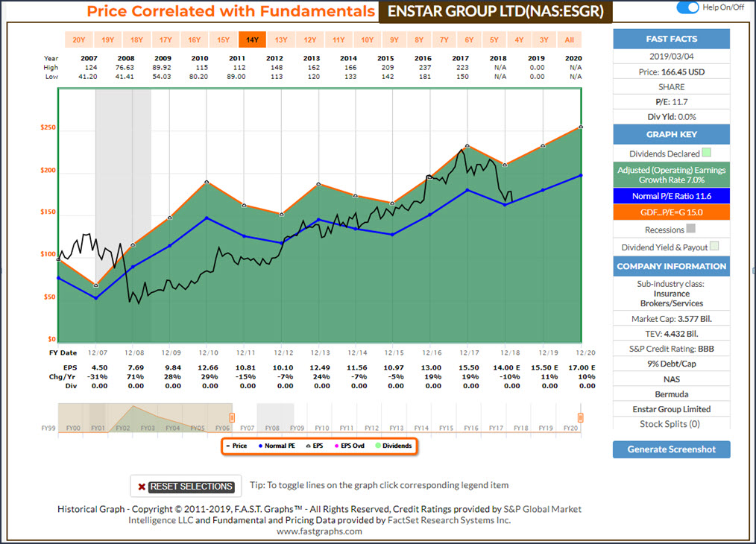Choose the 5Y time period tab

click(x=494, y=40)
